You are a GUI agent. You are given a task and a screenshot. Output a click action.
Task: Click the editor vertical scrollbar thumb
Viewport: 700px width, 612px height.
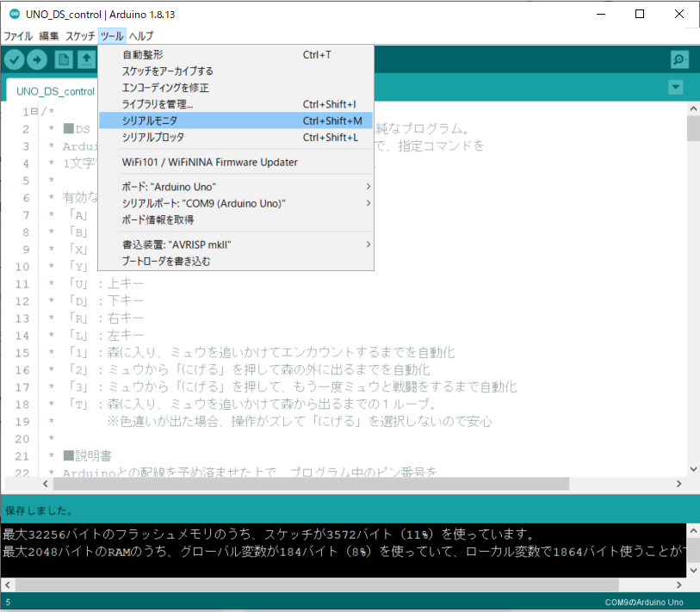point(693,127)
